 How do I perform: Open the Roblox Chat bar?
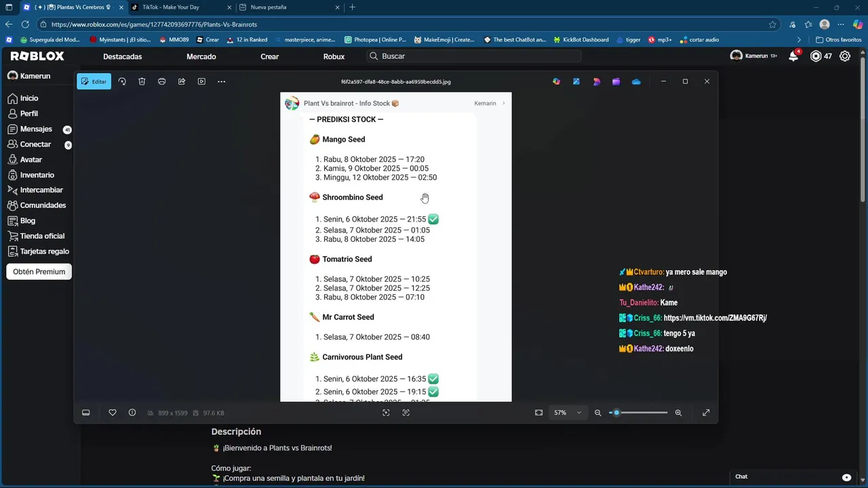click(793, 477)
